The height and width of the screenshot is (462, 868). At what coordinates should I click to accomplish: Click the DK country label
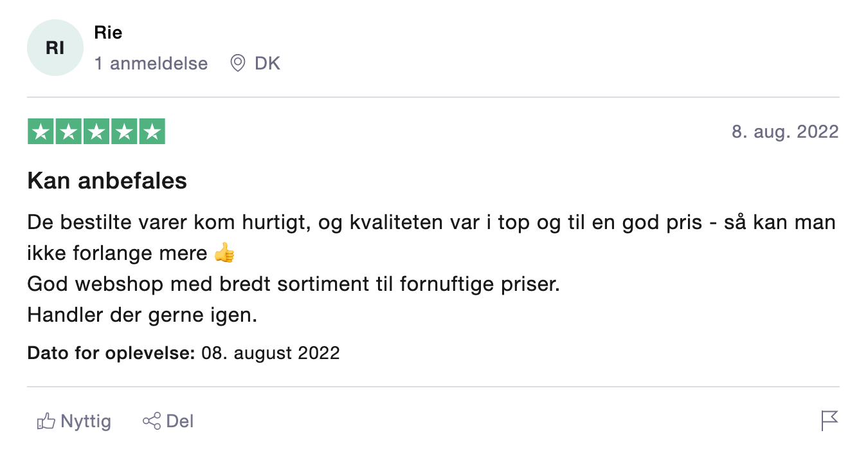pyautogui.click(x=267, y=64)
